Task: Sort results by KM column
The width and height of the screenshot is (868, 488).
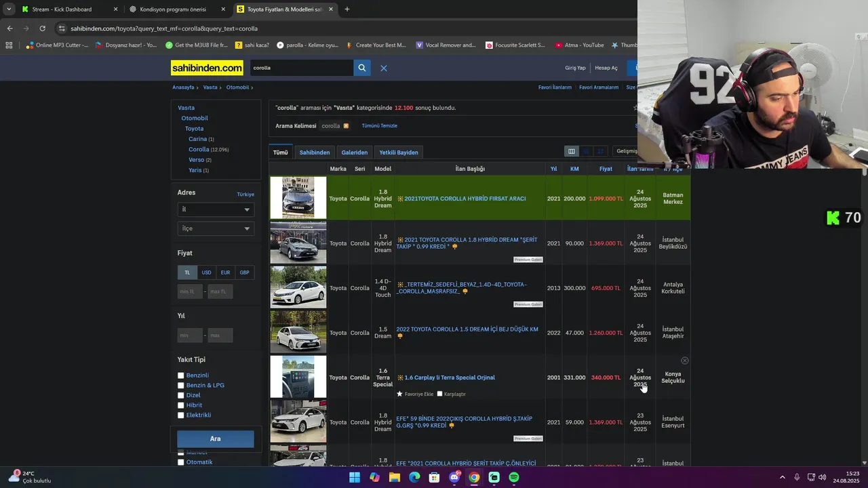Action: pyautogui.click(x=574, y=169)
